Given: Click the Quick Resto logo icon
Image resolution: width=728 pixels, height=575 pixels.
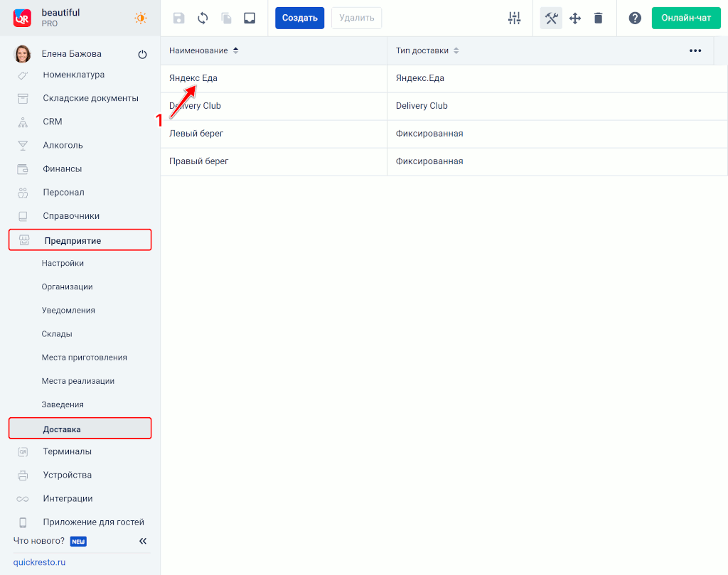Looking at the screenshot, I should pyautogui.click(x=22, y=18).
